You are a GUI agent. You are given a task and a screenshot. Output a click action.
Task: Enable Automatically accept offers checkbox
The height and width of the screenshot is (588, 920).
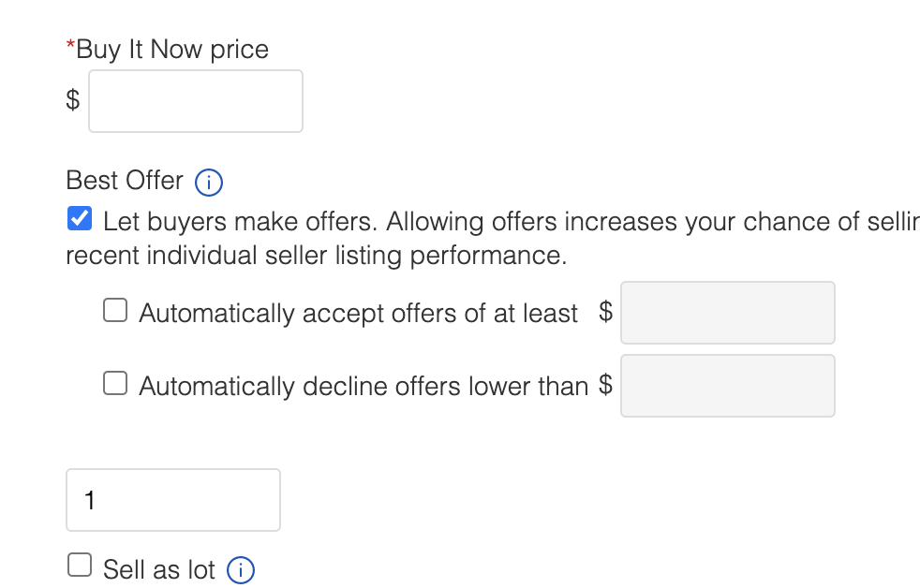(115, 310)
